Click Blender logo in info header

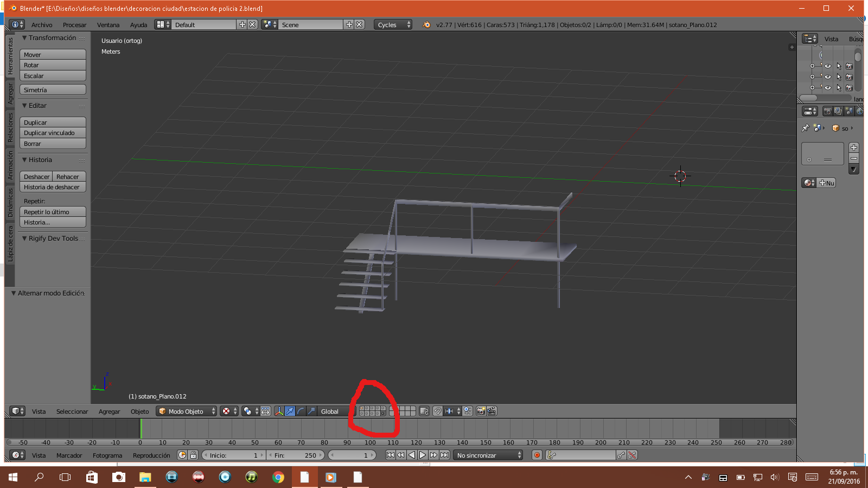tap(426, 24)
